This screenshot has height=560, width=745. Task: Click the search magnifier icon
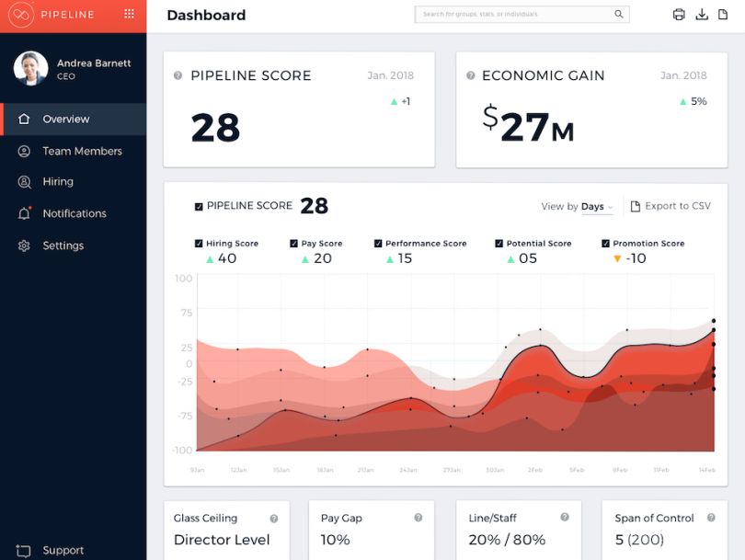pos(619,14)
